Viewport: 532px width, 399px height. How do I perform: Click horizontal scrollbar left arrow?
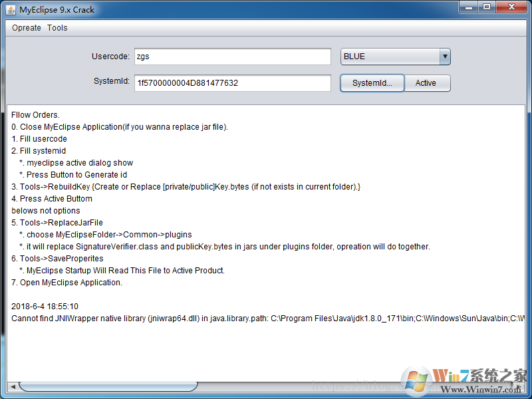[x=13, y=386]
